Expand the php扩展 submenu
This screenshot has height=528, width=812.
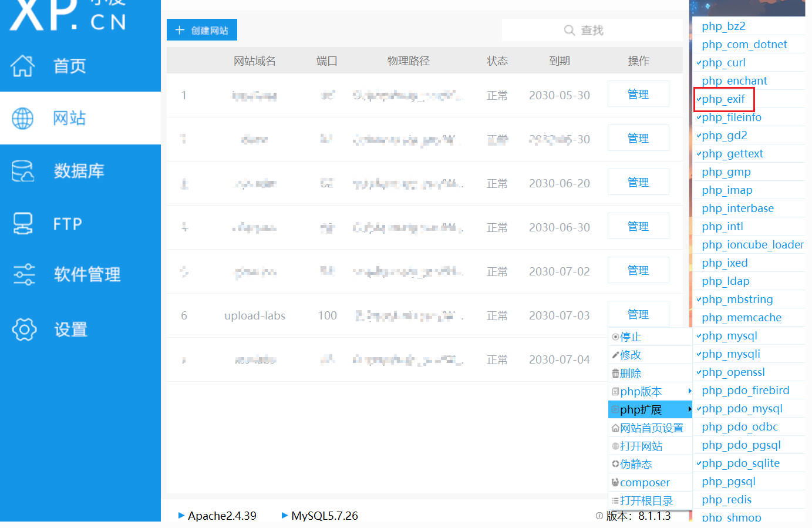649,410
